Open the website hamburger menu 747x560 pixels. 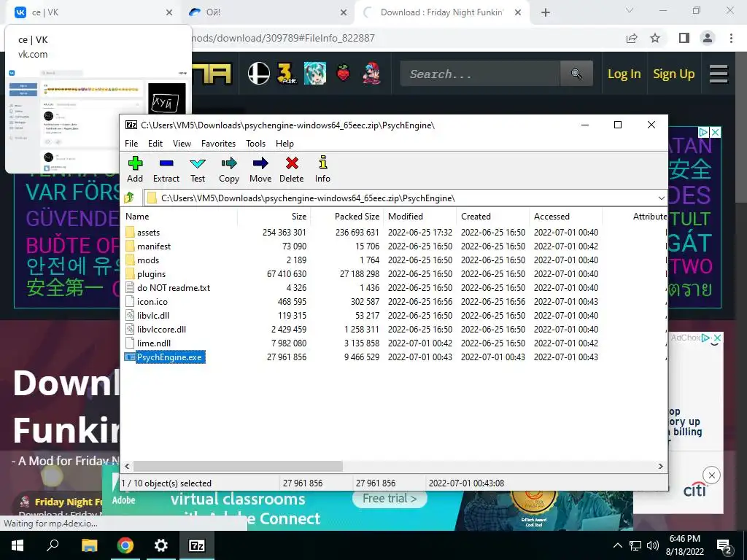tap(719, 74)
